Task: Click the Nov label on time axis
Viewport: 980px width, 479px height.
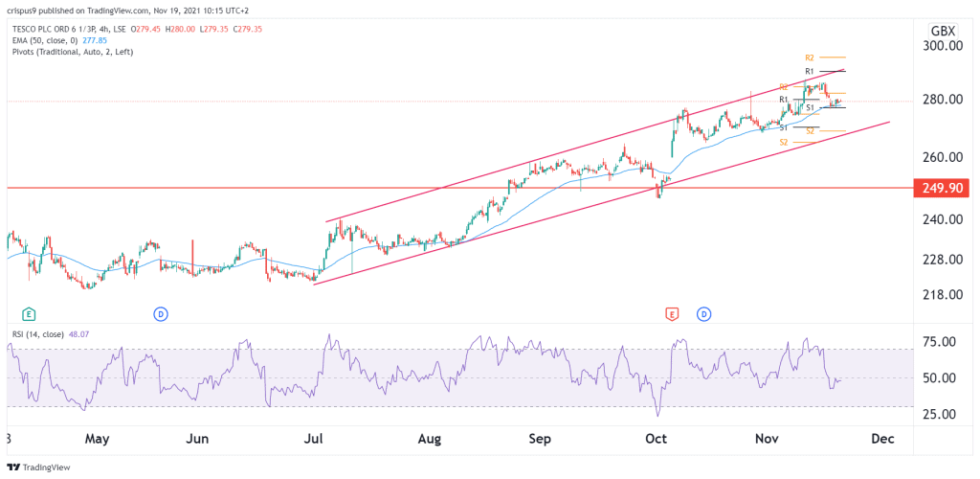Action: (767, 440)
